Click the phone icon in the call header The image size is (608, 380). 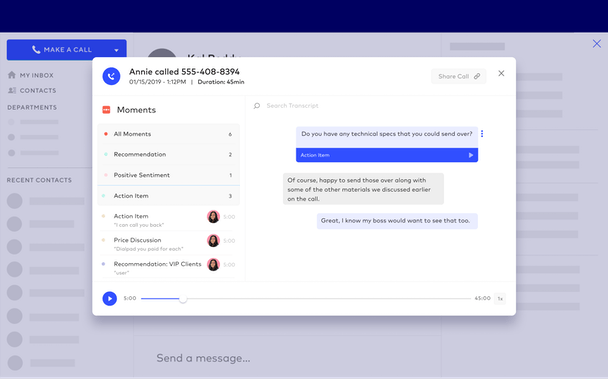(x=111, y=76)
